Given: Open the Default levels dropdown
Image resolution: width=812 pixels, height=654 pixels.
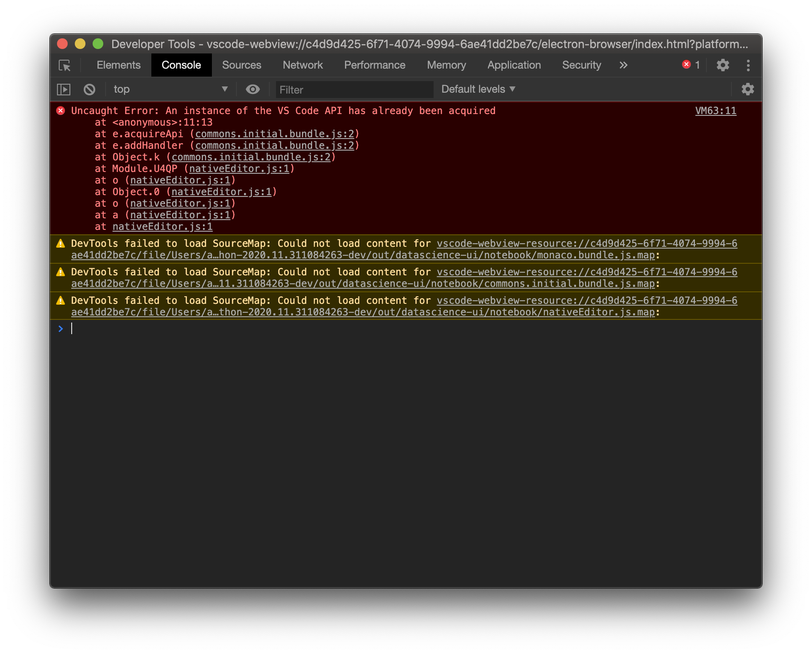Looking at the screenshot, I should point(477,89).
